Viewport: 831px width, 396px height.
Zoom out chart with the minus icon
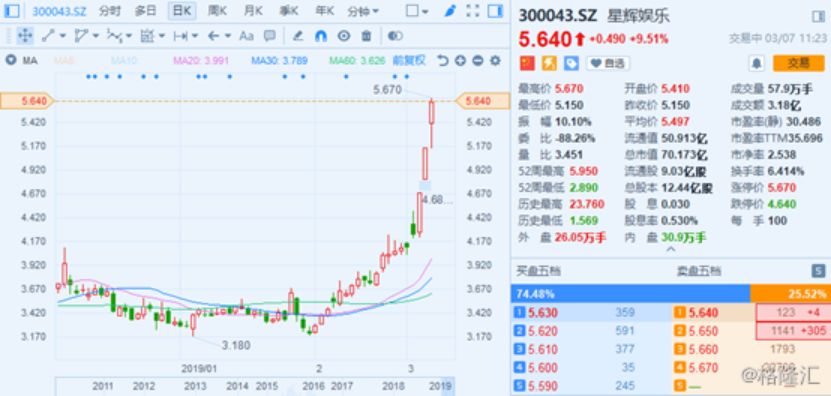pos(478,60)
